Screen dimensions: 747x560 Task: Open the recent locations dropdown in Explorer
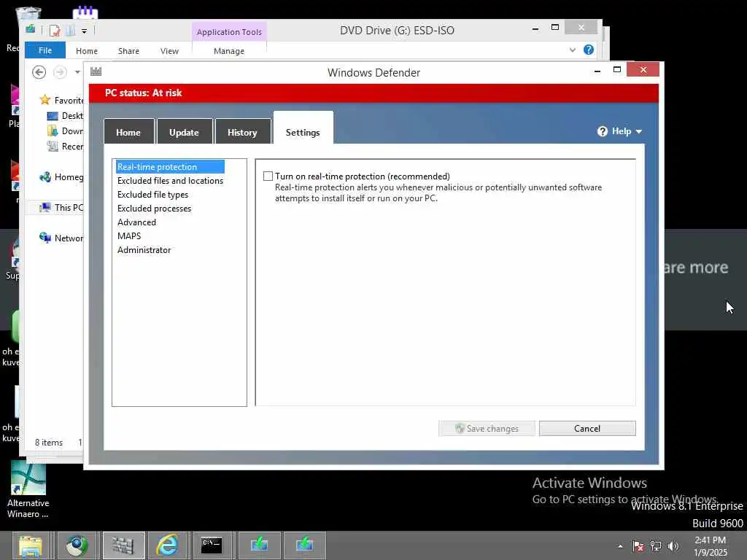[77, 72]
